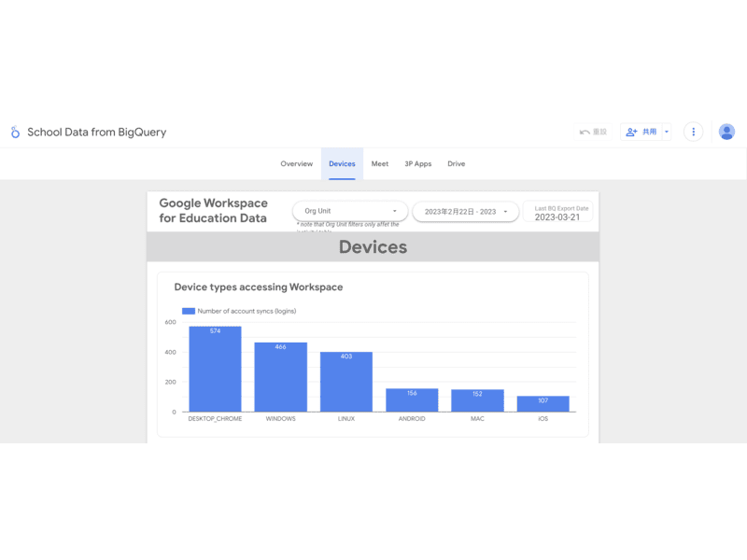Go to the 3P Apps tab
747x560 pixels.
click(x=417, y=164)
